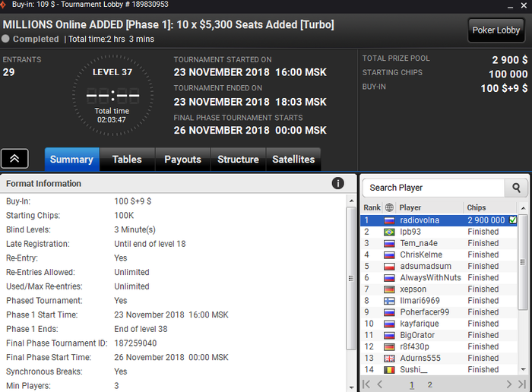Select the Structure tab
Image resolution: width=532 pixels, height=392 pixels.
(x=238, y=160)
